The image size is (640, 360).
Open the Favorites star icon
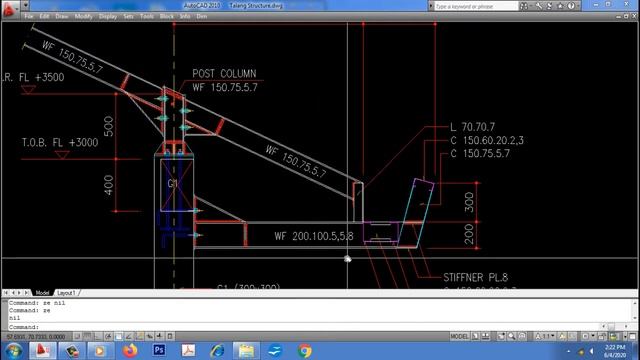click(x=560, y=6)
